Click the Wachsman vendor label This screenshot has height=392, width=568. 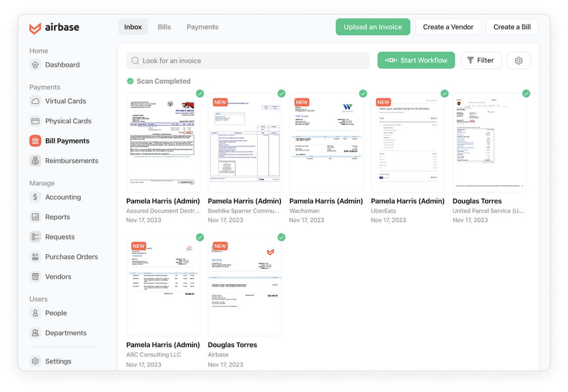click(x=304, y=211)
